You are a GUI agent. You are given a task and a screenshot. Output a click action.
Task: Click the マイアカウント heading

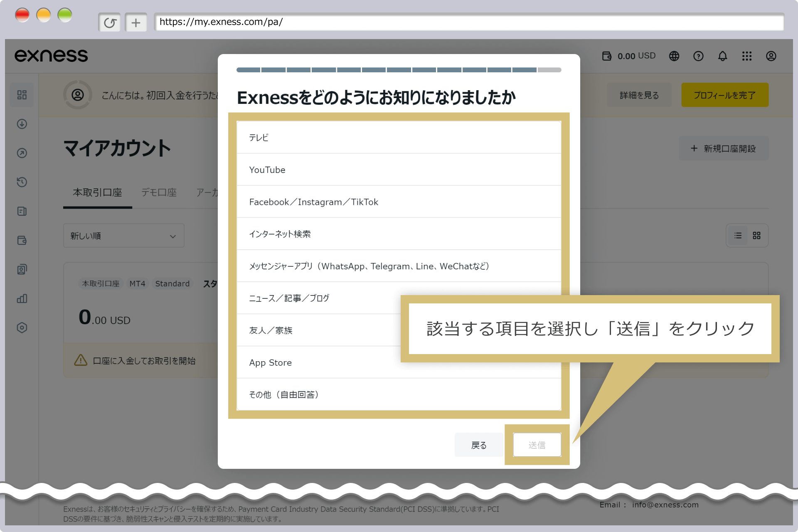[x=117, y=148]
